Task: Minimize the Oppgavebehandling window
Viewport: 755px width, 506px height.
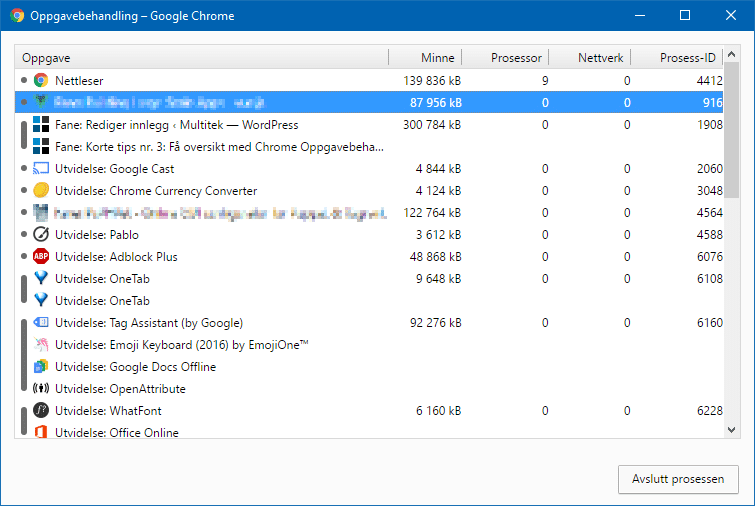Action: [x=640, y=15]
